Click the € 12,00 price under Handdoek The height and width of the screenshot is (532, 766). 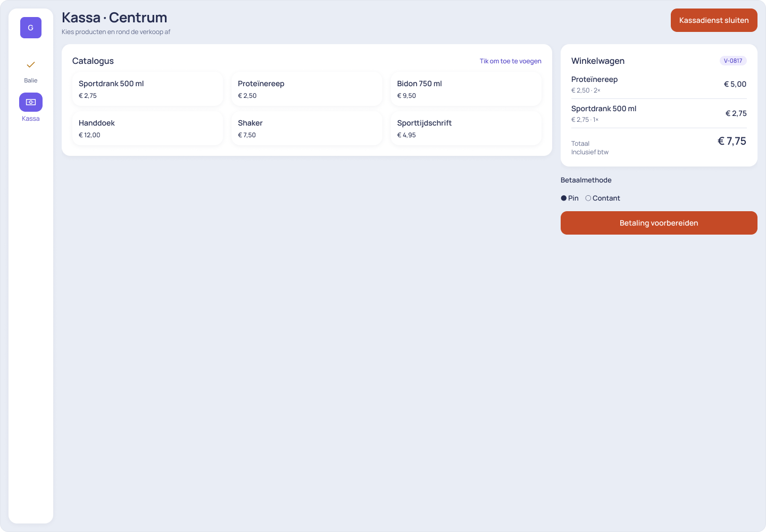click(89, 135)
